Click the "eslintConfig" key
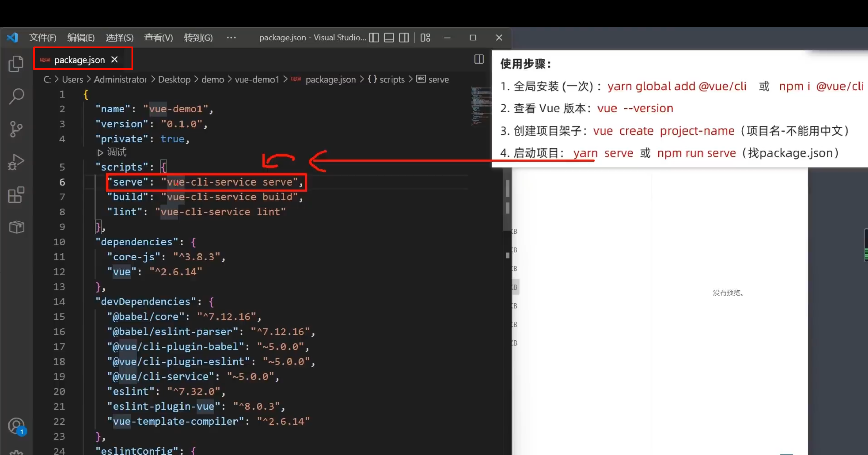 click(137, 451)
